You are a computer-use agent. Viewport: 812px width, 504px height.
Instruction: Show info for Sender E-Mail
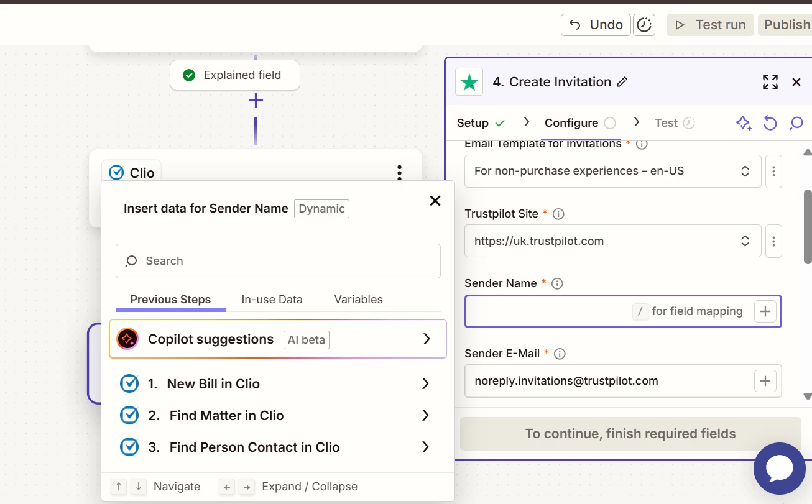pos(560,354)
